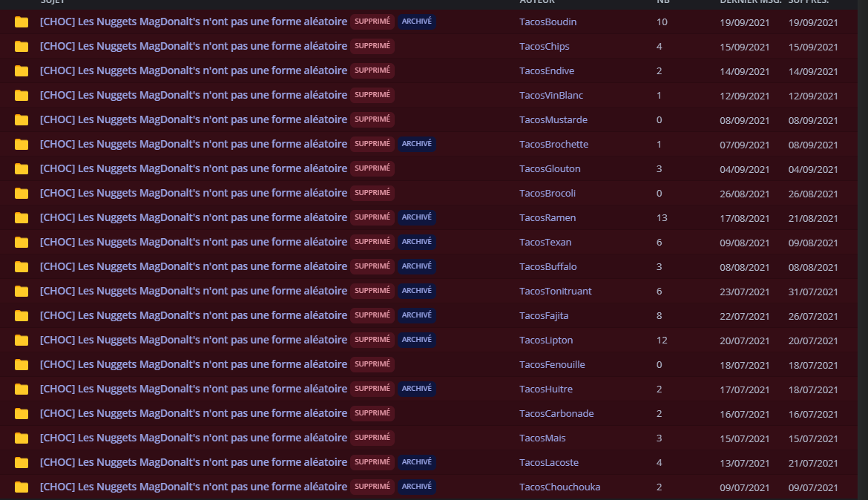Click the folder icon of TacosLipton topic
The image size is (868, 500).
[x=22, y=340]
